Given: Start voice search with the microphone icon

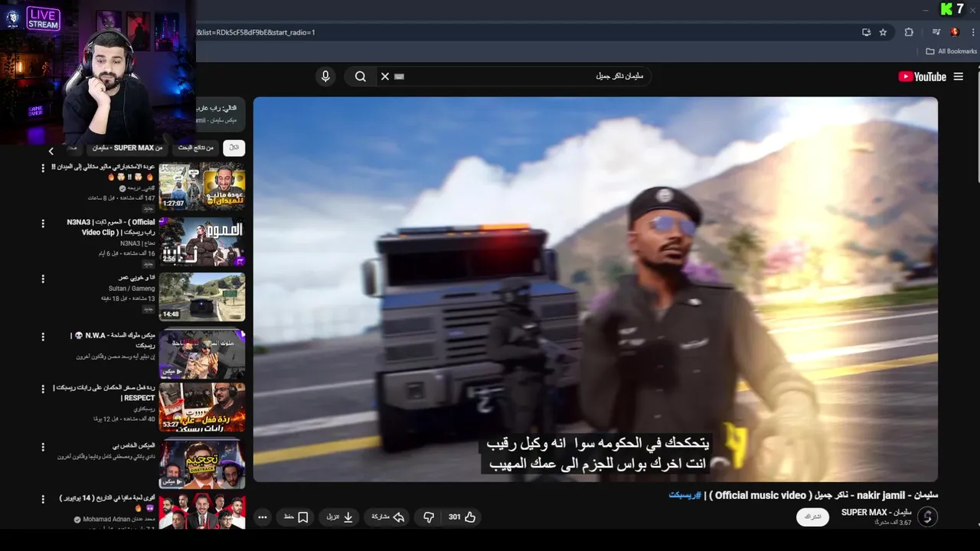Looking at the screenshot, I should (325, 77).
